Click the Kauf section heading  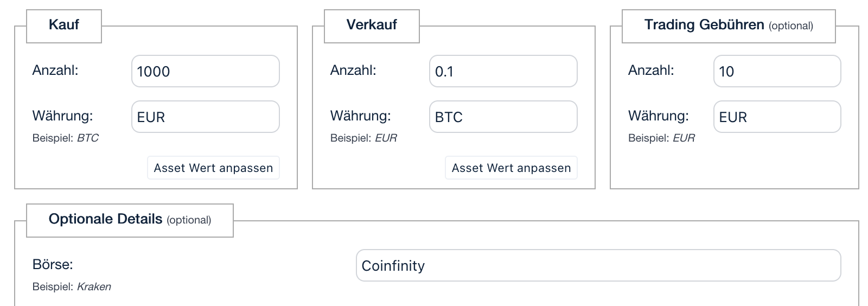(x=64, y=25)
